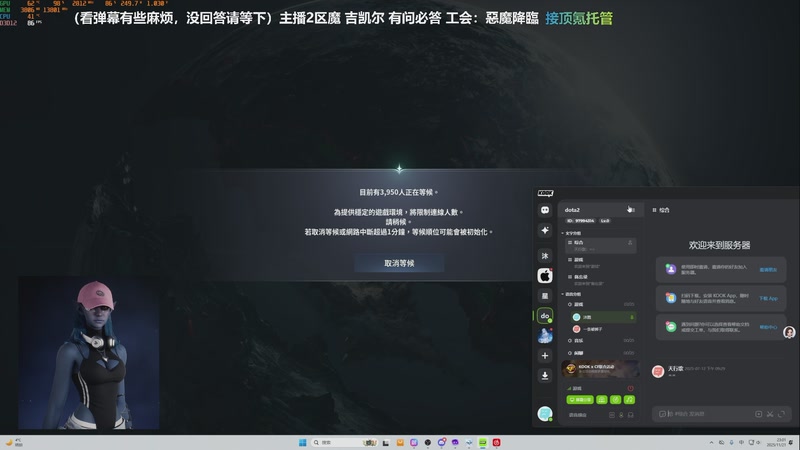Viewport: 800px width, 450px height.
Task: Open the black task view taskbar icon
Action: (386, 442)
